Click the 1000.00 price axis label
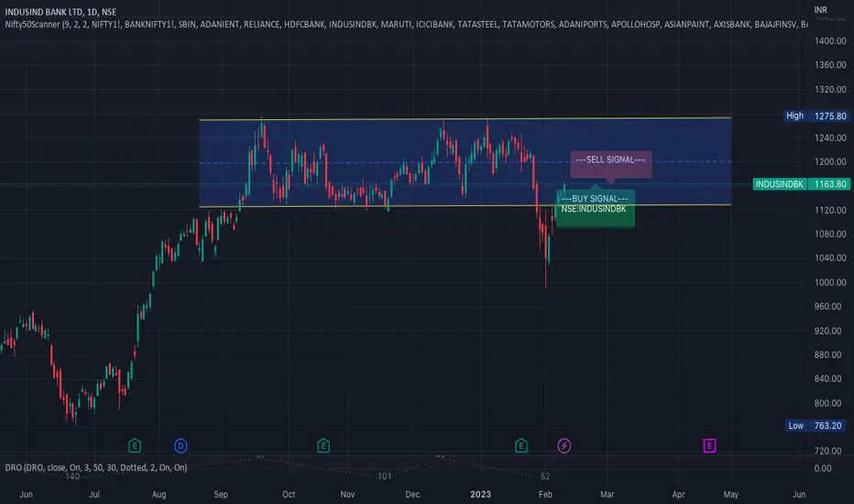Image resolution: width=854 pixels, height=504 pixels. pyautogui.click(x=830, y=282)
